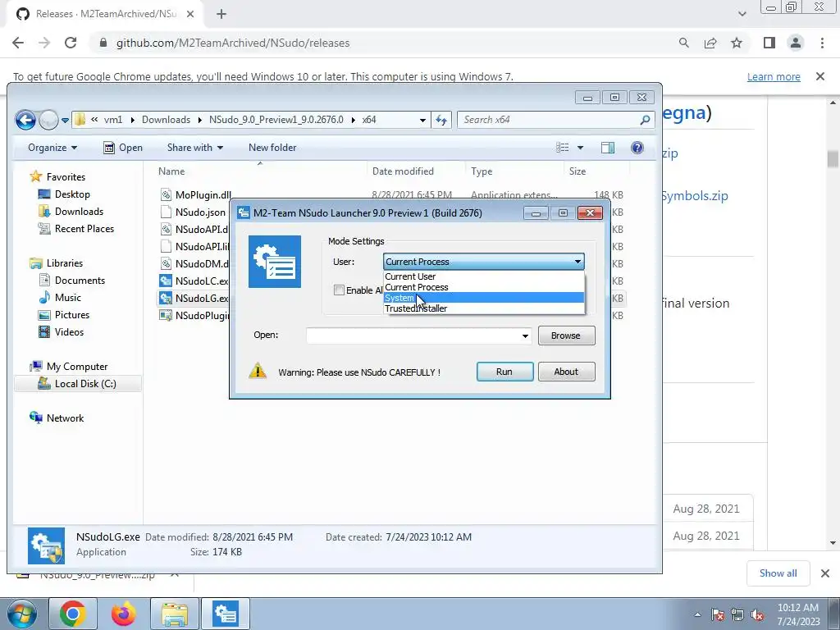Open Explorer recent locations dropdown arrow
Screen dimensions: 840x630
[65, 121]
